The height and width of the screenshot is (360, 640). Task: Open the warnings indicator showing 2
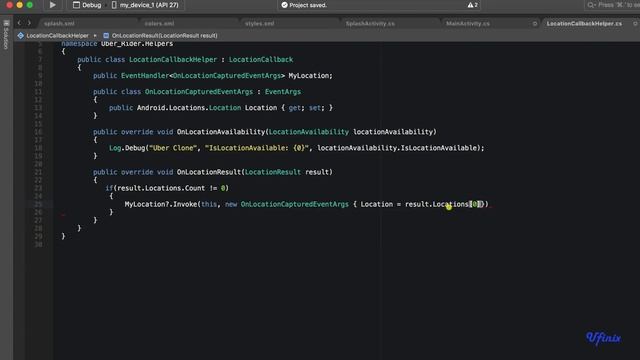(x=473, y=5)
